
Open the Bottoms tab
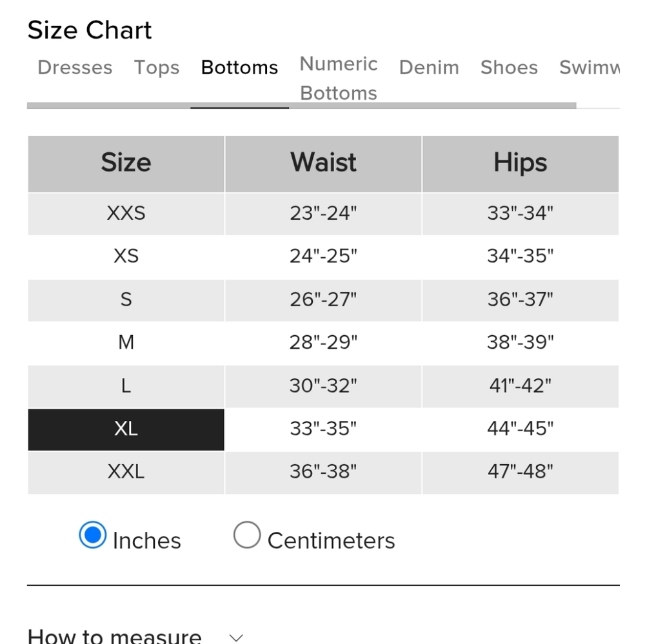(x=239, y=67)
